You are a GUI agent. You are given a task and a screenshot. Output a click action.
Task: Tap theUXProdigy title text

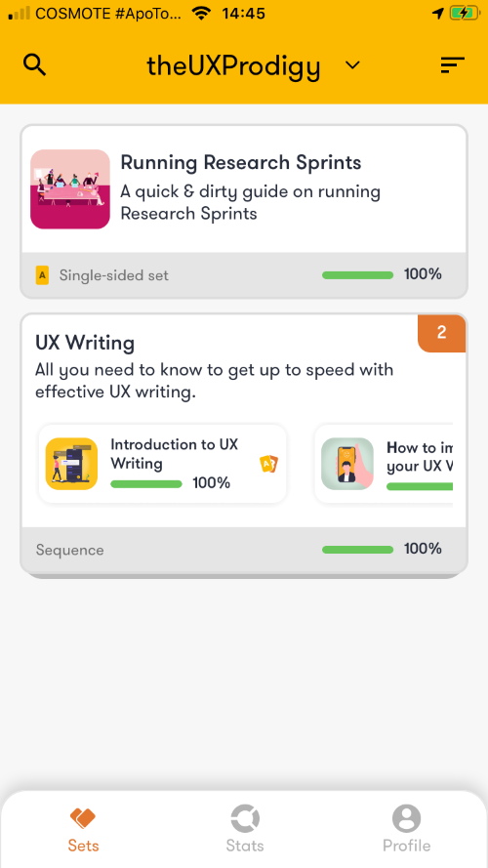pyautogui.click(x=233, y=66)
